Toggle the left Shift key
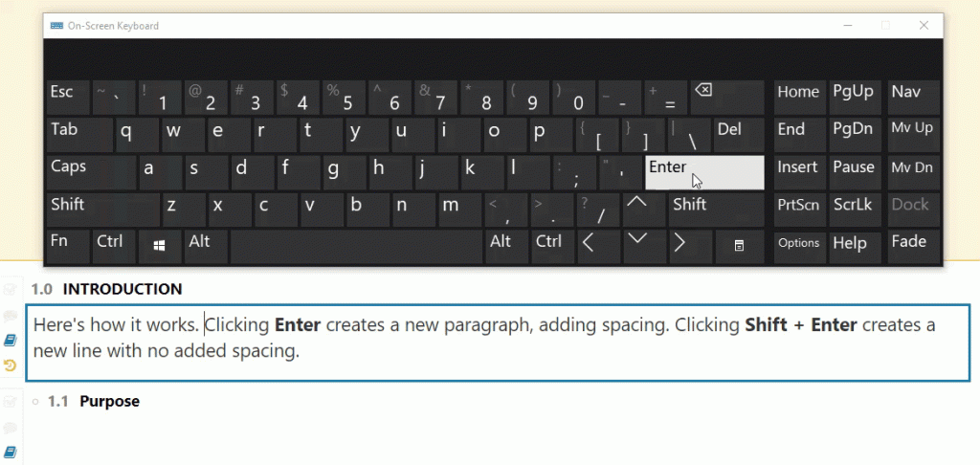980x465 pixels. coord(103,210)
